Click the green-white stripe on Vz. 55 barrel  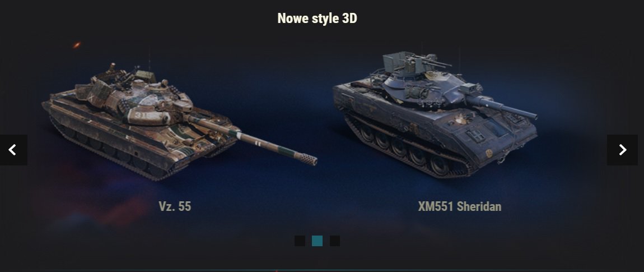coord(236,133)
